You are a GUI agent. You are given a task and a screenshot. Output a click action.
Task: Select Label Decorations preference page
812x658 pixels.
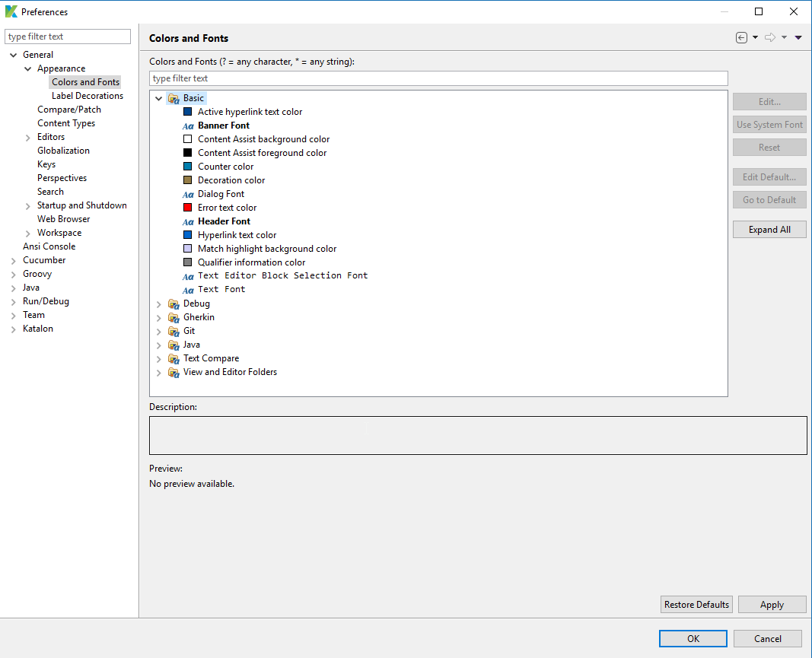87,96
